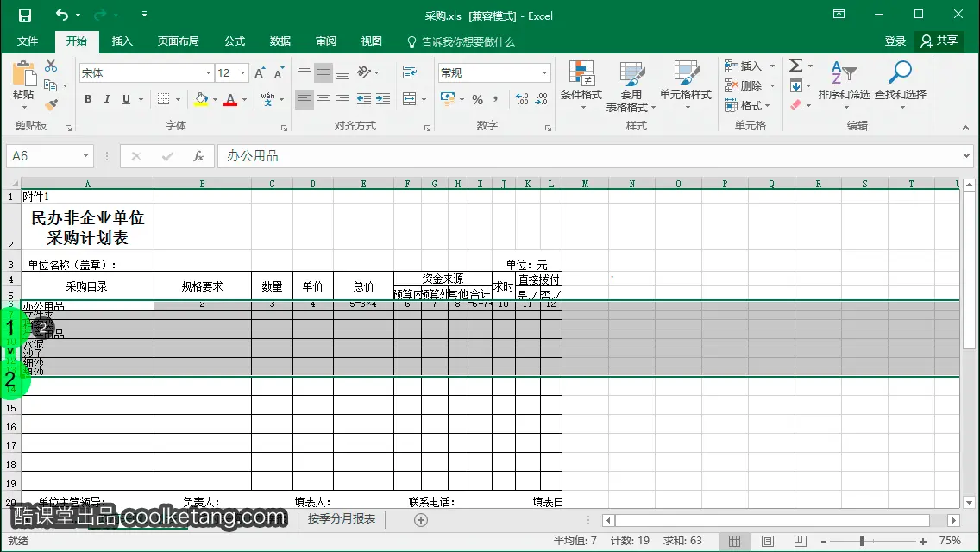Center text horizontally

click(x=324, y=99)
